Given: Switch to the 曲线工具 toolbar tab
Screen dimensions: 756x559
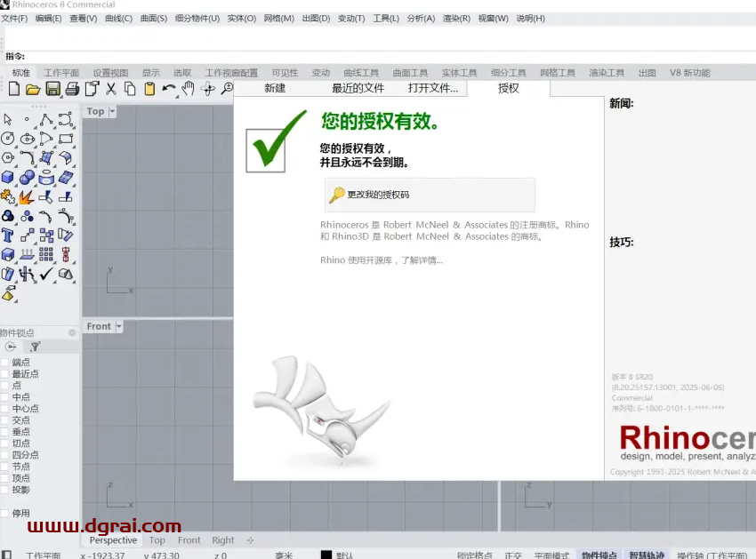Looking at the screenshot, I should 361,73.
